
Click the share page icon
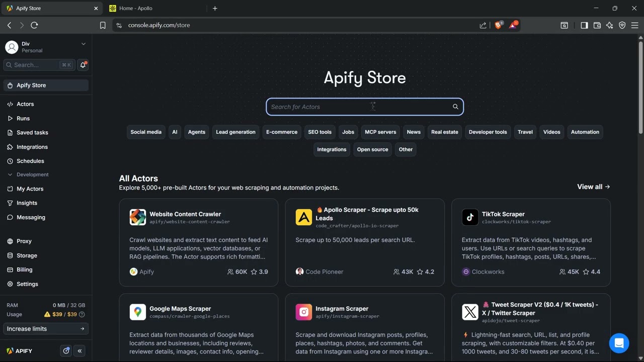483,25
